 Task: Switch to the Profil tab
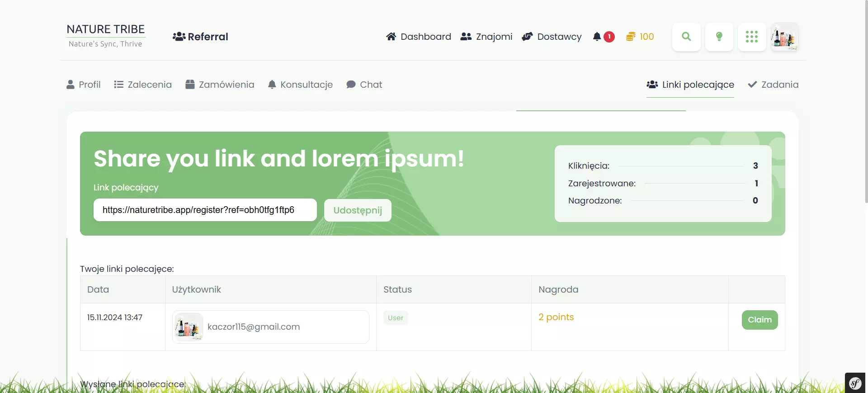coord(84,85)
